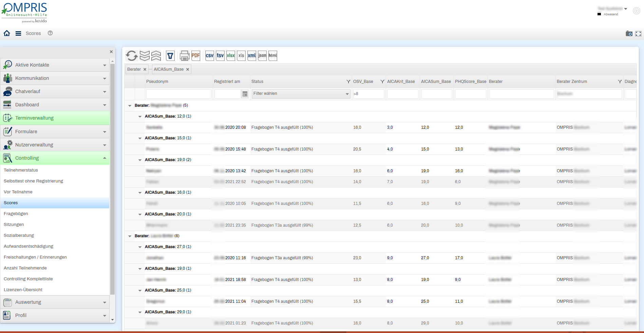Image resolution: width=644 pixels, height=333 pixels.
Task: Remove the Berater grouping chip
Action: [145, 69]
